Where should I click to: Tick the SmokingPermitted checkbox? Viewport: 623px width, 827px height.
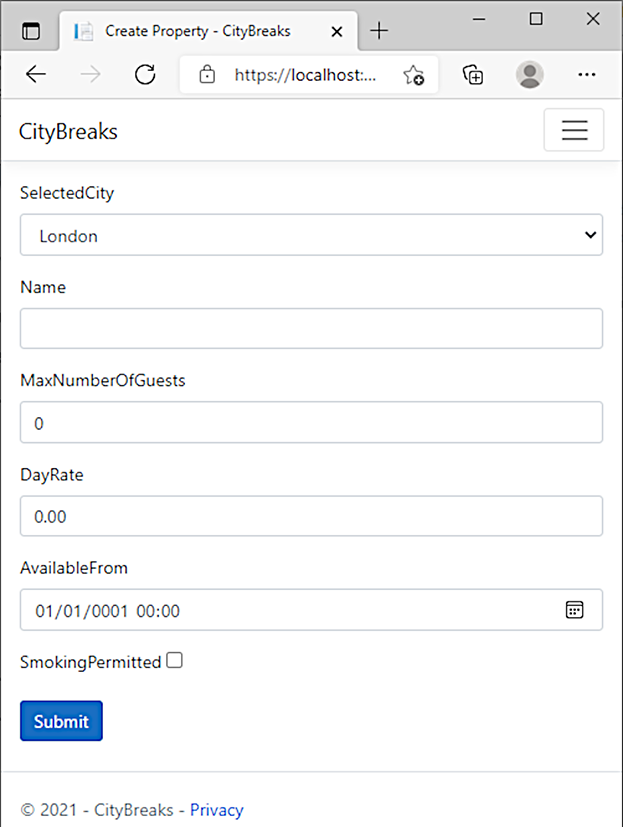(174, 660)
